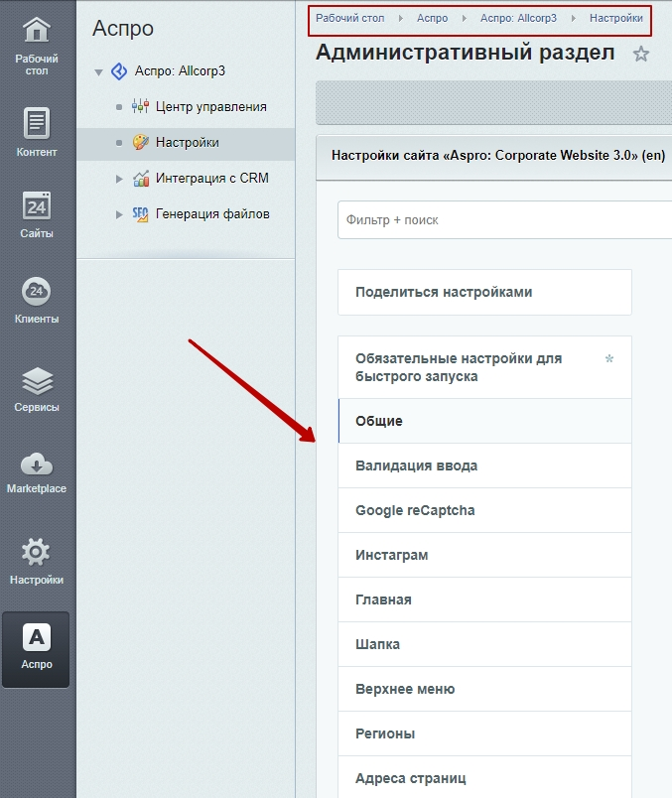Click the Интеграция с CRM chart icon

(x=141, y=178)
